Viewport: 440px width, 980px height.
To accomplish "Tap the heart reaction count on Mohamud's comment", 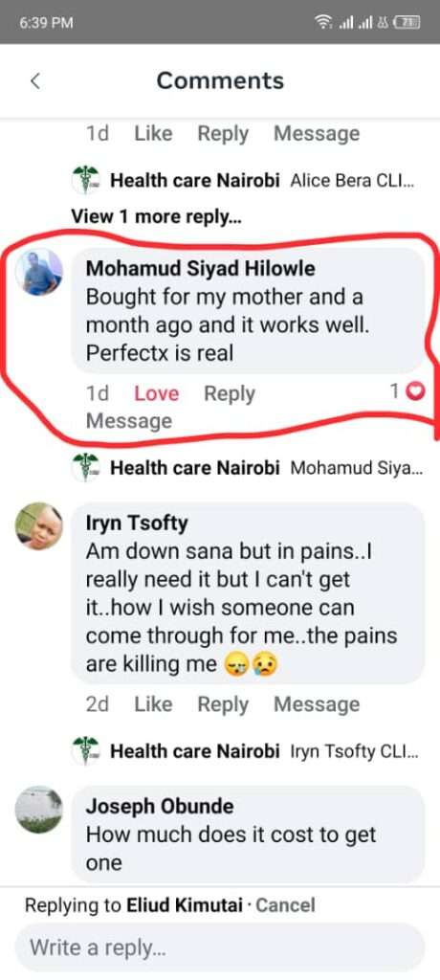I will tap(407, 391).
